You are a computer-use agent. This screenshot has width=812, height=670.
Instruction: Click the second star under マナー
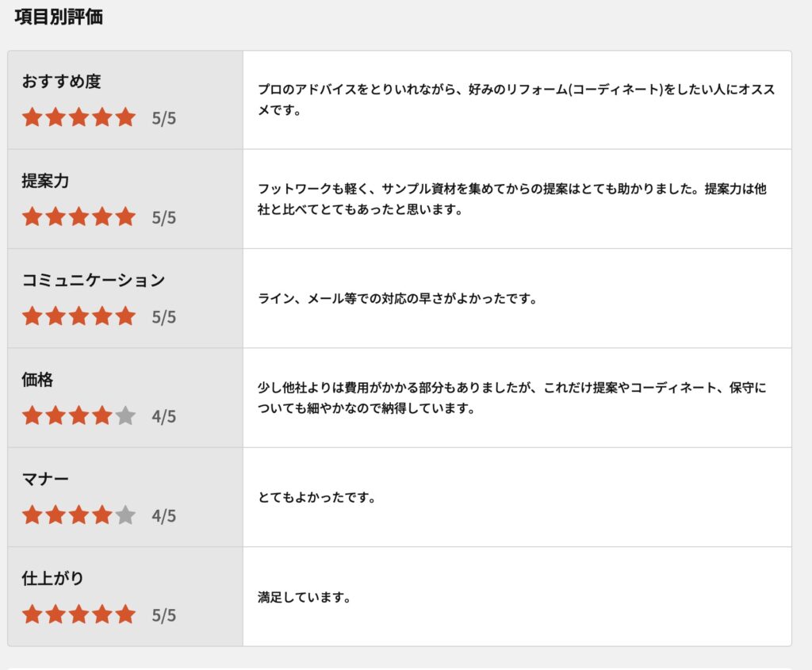56,515
